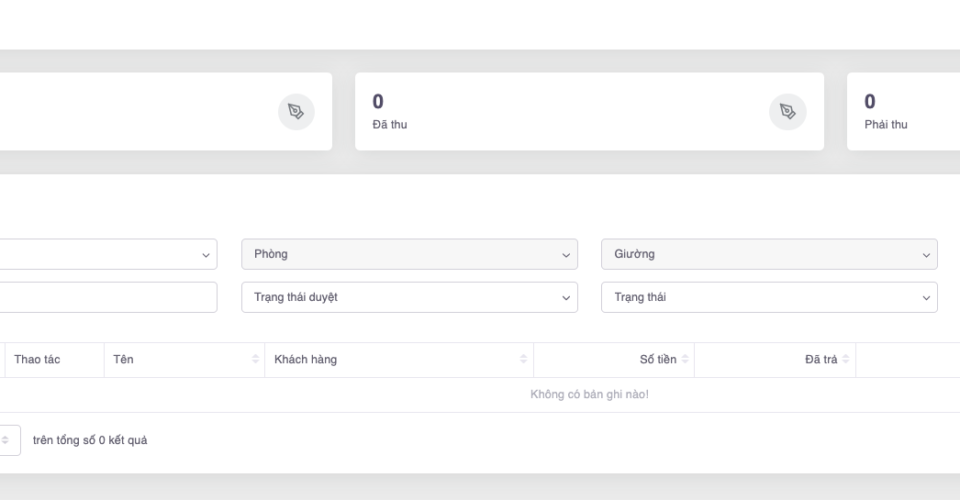Click the Tên column header label
This screenshot has width=960, height=500.
click(124, 360)
